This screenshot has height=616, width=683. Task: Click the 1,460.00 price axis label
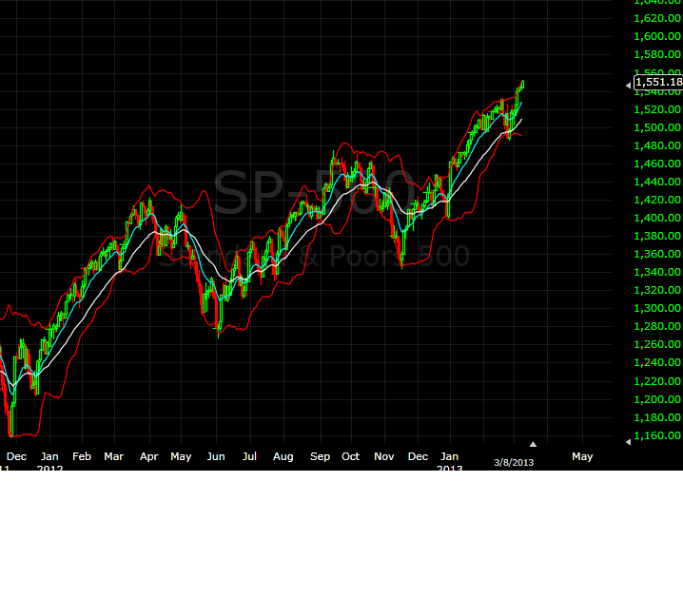657,164
